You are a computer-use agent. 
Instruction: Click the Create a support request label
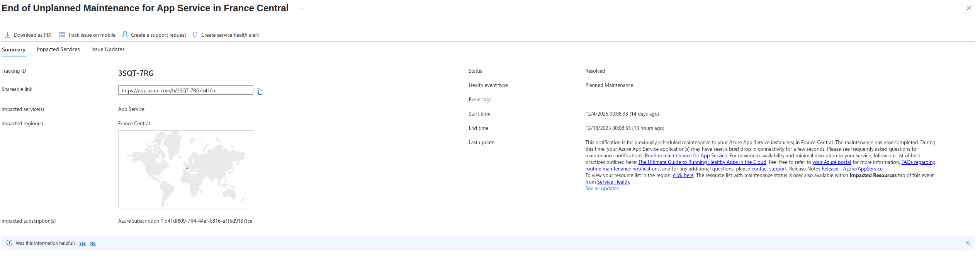click(158, 35)
